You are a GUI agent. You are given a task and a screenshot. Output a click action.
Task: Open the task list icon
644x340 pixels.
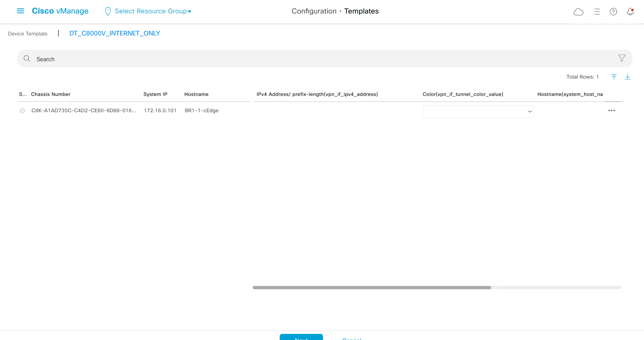tap(596, 12)
